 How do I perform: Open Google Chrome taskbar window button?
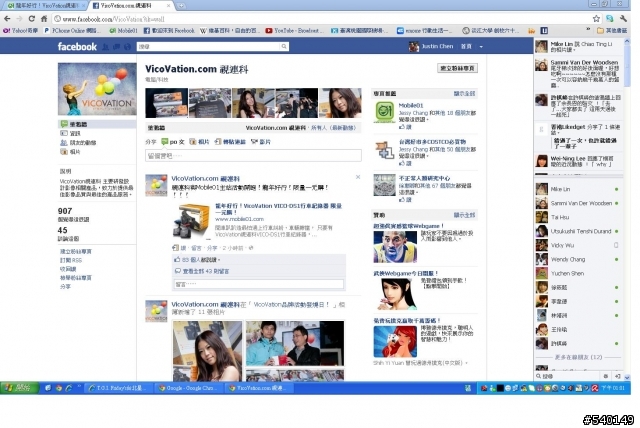coord(187,388)
